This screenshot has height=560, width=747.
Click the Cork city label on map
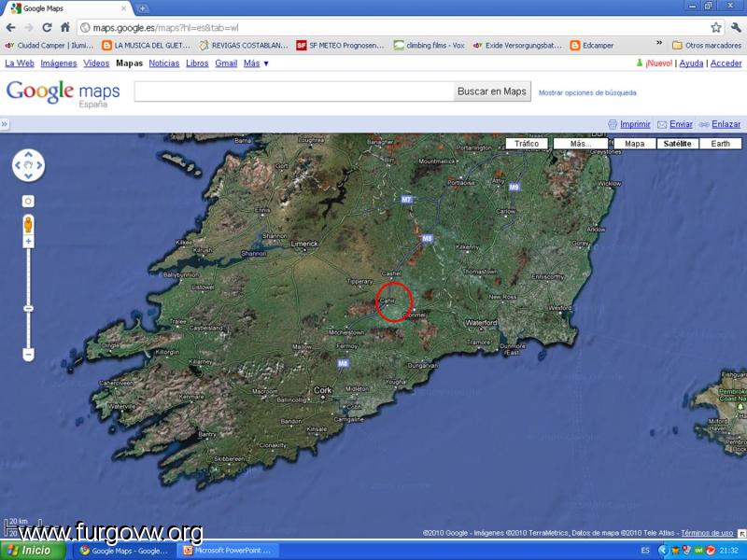coord(322,390)
